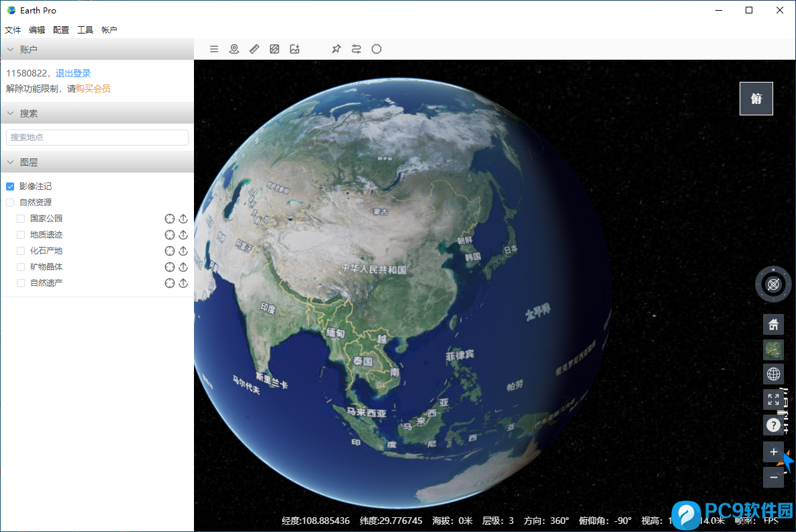The image size is (796, 532).
Task: Locate the 地质遗迹 layer with target icon
Action: (170, 235)
